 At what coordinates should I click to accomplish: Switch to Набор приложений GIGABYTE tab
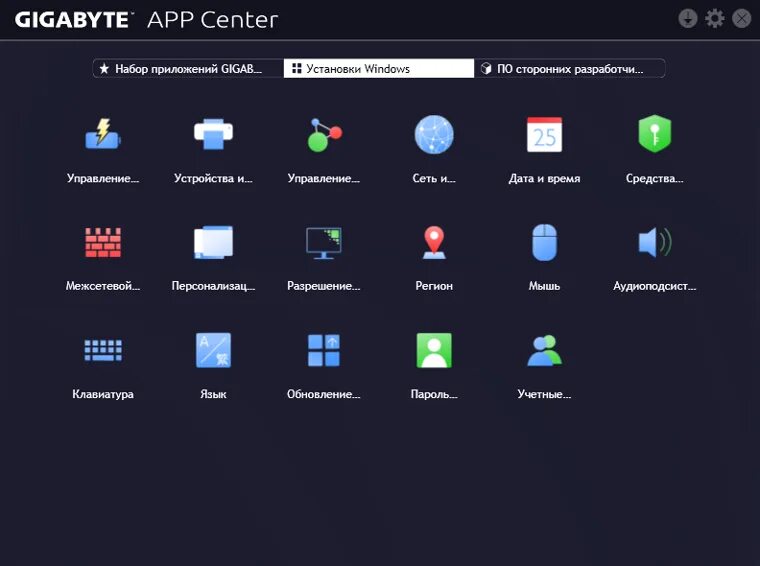point(188,68)
